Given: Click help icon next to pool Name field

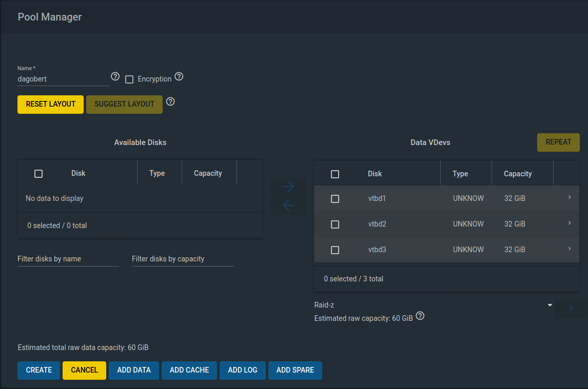Looking at the screenshot, I should tap(115, 77).
